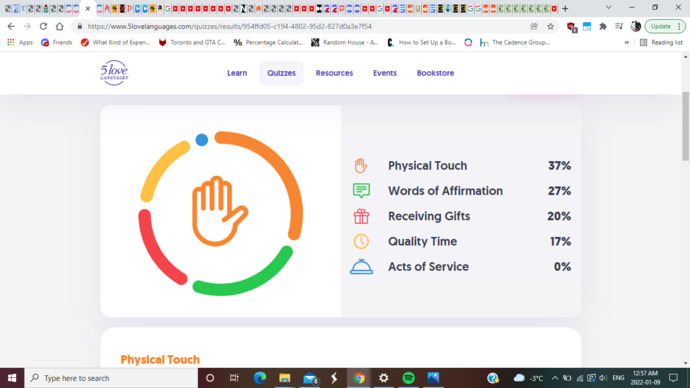690x388 pixels.
Task: Open the Extensions puzzle icon
Action: [x=603, y=26]
